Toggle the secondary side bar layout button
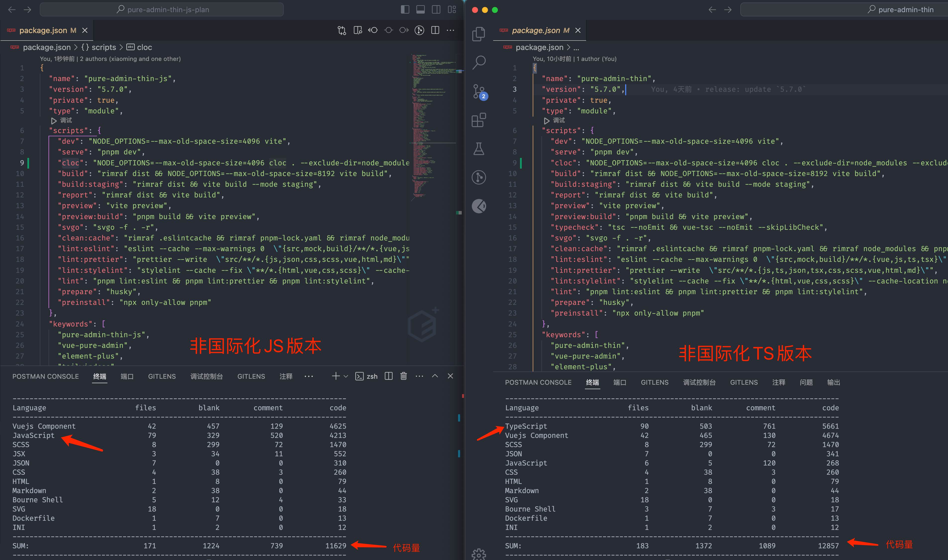Viewport: 948px width, 560px height. click(x=436, y=9)
